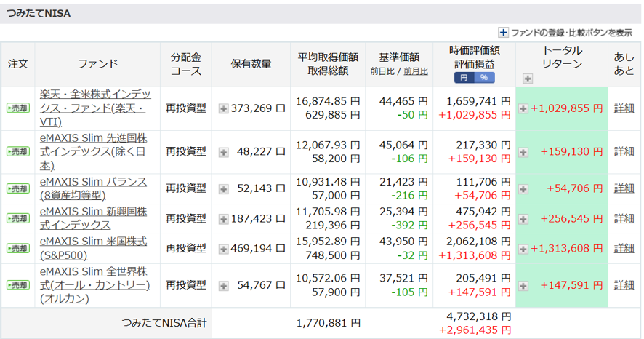The width and height of the screenshot is (644, 339).
Task: Expand plus icon under トータルリターン header
Action: (528, 79)
